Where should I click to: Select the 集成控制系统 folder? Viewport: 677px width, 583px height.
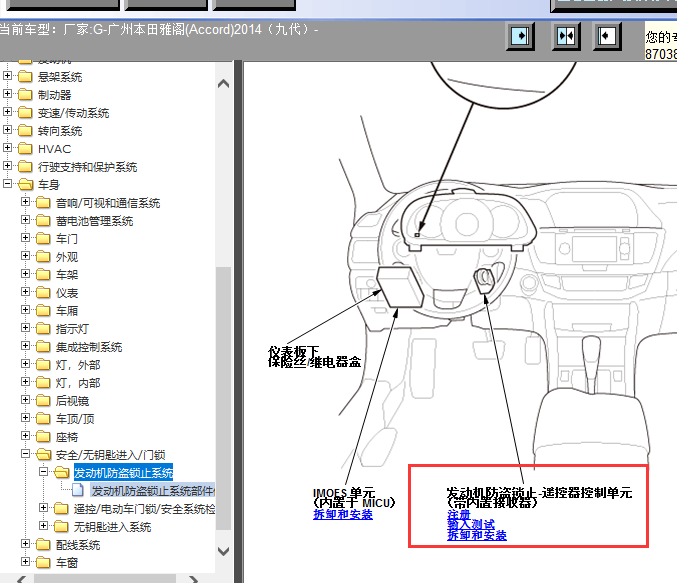tap(89, 347)
